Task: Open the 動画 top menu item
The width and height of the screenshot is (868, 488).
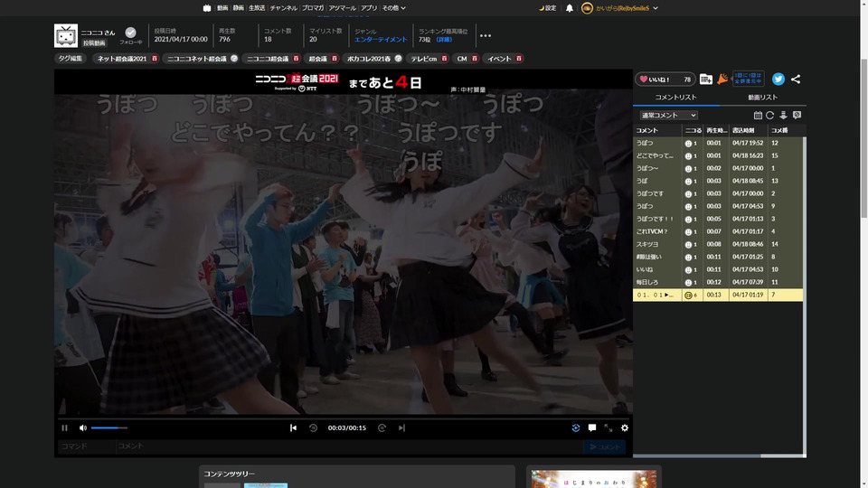Action: (222, 8)
